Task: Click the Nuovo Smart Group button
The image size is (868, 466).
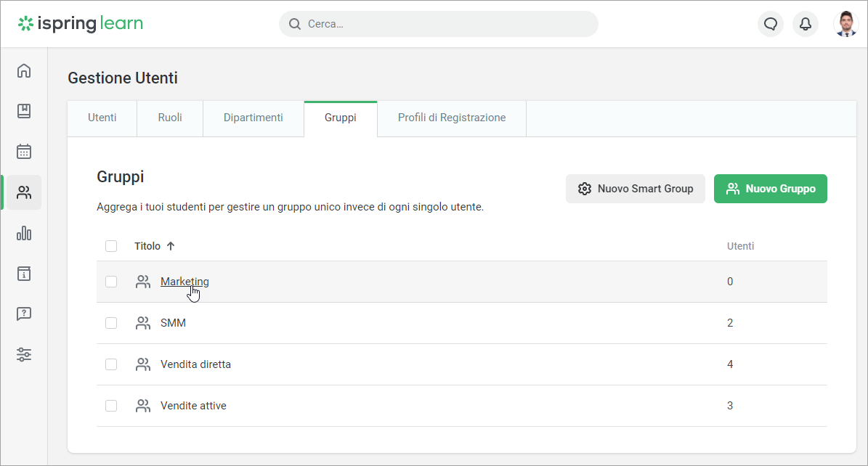Action: coord(635,189)
